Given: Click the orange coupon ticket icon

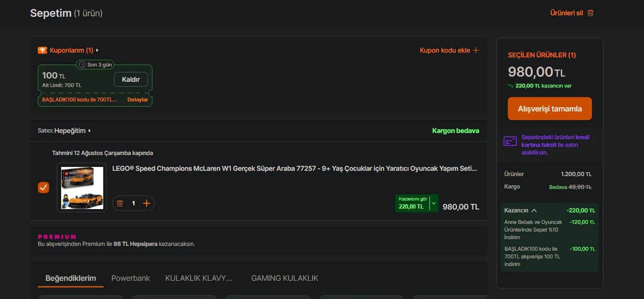Looking at the screenshot, I should coord(43,50).
